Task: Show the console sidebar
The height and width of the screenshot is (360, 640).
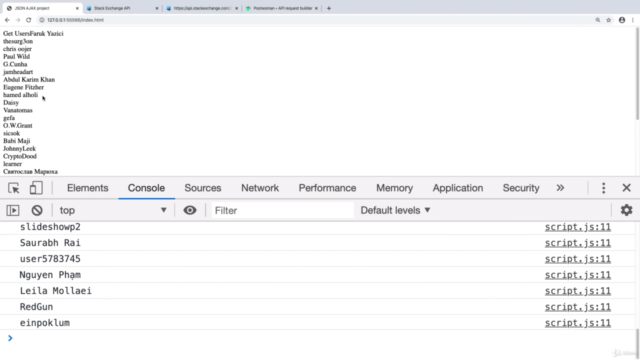Action: click(13, 211)
